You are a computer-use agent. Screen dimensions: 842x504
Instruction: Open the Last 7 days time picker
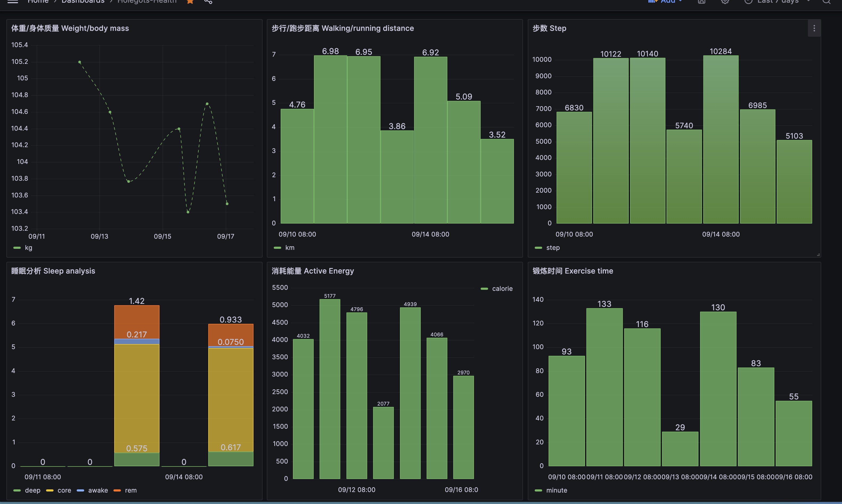click(x=778, y=1)
